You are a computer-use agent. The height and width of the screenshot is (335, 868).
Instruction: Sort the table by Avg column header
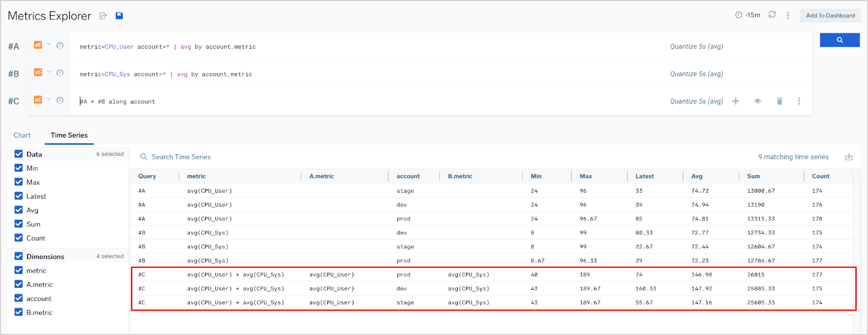click(x=696, y=176)
